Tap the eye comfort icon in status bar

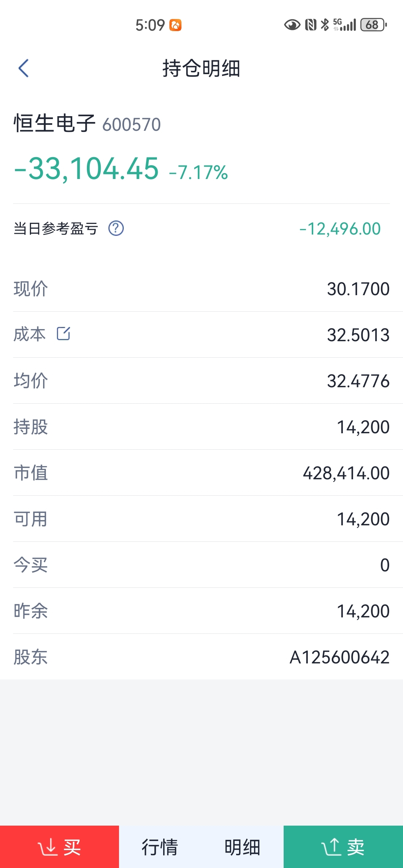tap(292, 25)
